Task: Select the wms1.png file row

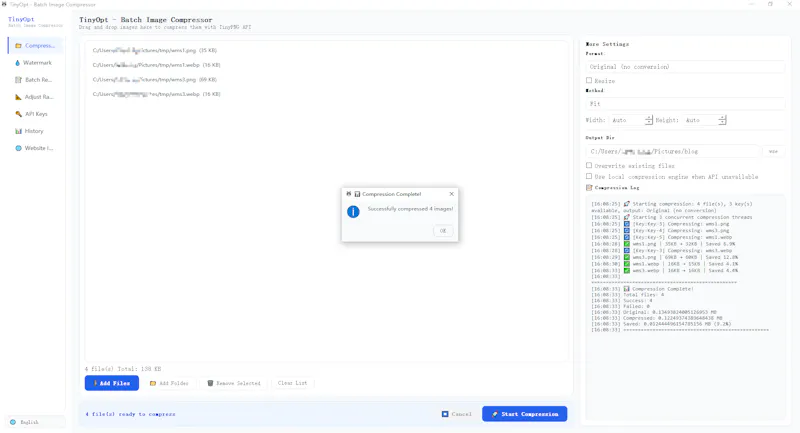Action: coord(326,50)
